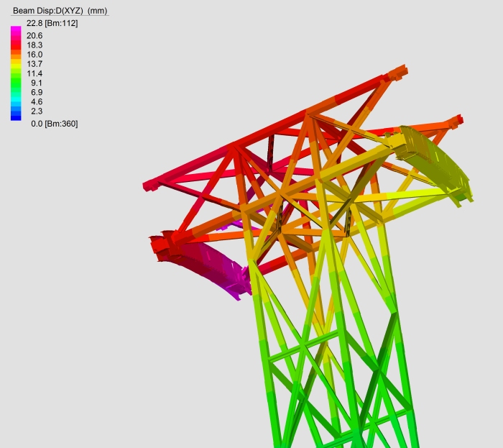
Task: Click the 13.7 legend value
Action: (34, 64)
